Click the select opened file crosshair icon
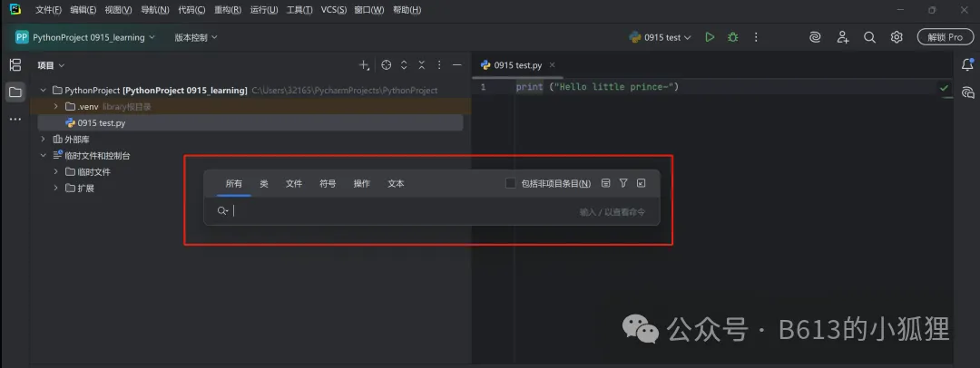 (387, 65)
